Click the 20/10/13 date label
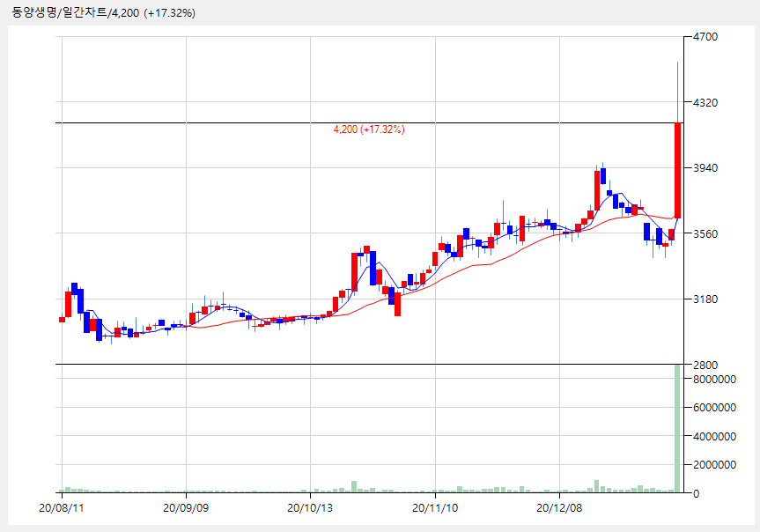 310,507
